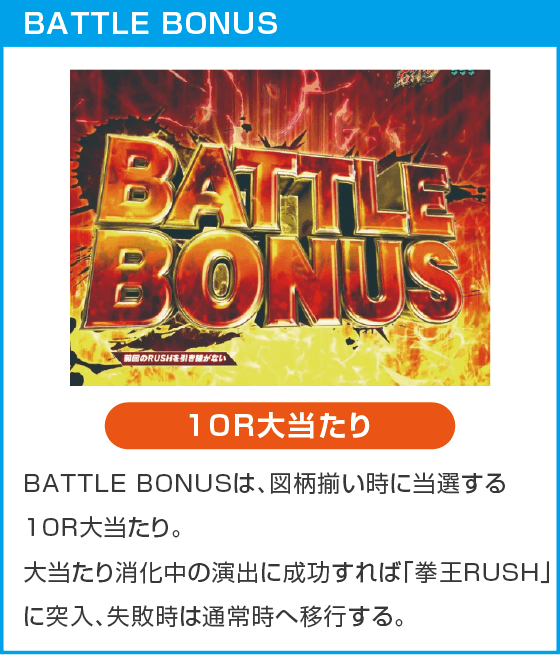This screenshot has height=655, width=560.
Task: Click the blue header bar right of title
Action: [418, 23]
